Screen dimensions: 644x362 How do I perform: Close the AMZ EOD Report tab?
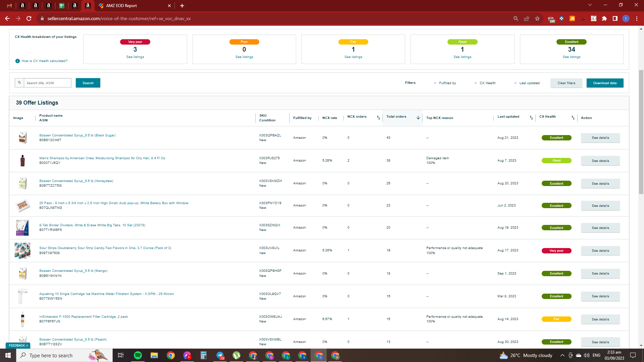click(169, 6)
